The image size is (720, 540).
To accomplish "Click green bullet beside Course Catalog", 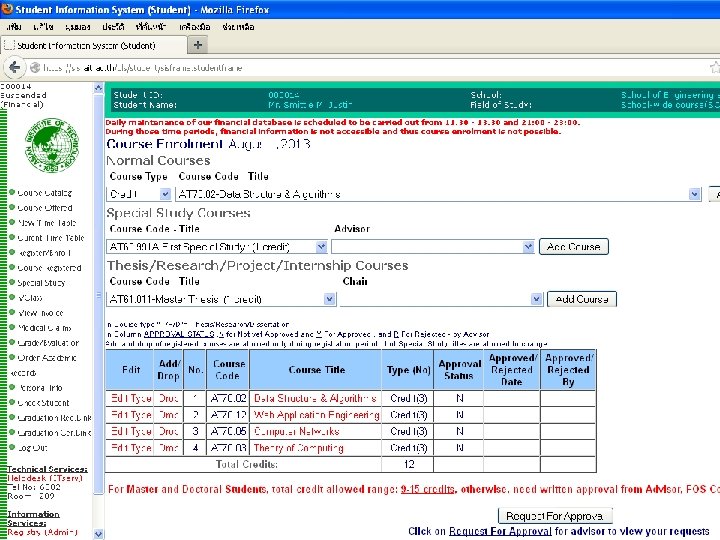I will (x=12, y=192).
